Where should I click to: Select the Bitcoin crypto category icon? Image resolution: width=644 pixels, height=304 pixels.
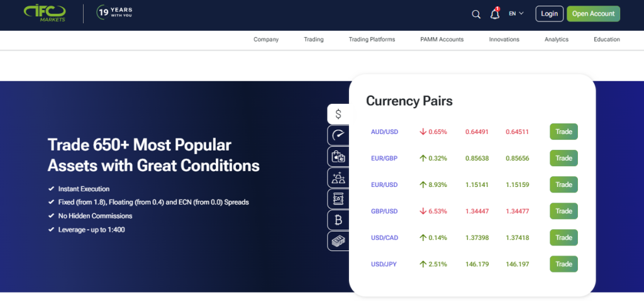pos(338,220)
